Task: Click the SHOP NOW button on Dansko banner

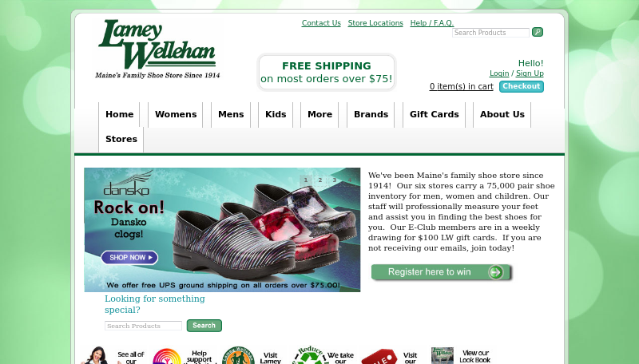Action: point(129,257)
